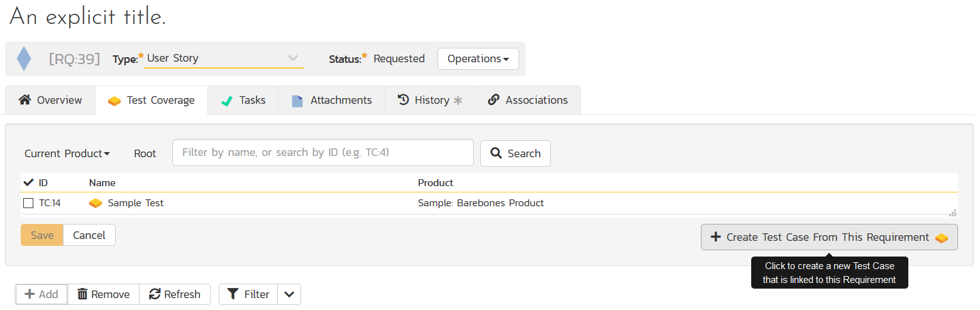
Task: Expand the Operations dropdown menu
Action: pyautogui.click(x=478, y=58)
